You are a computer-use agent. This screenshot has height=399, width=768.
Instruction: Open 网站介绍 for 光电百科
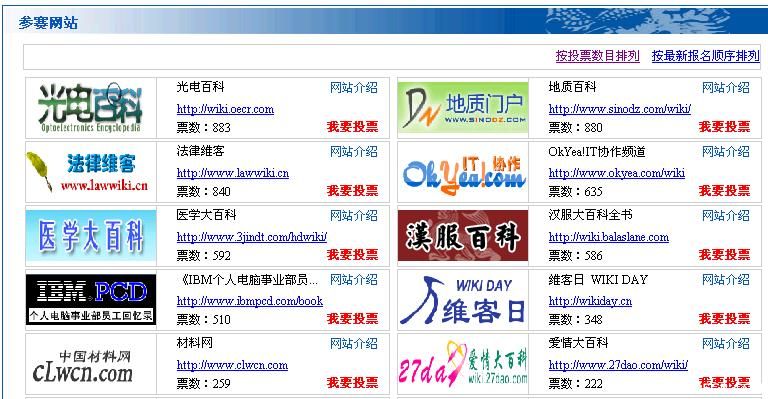354,88
